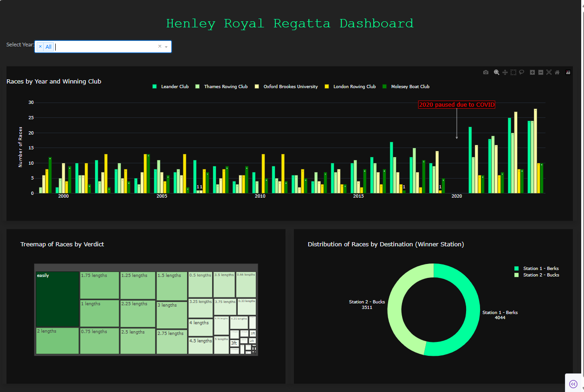Click the Zoom In plus icon
The width and height of the screenshot is (584, 392).
pos(532,72)
